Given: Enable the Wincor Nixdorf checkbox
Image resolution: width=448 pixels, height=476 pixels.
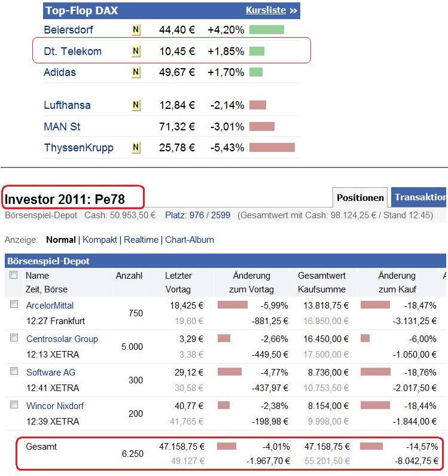Looking at the screenshot, I should coord(14,405).
